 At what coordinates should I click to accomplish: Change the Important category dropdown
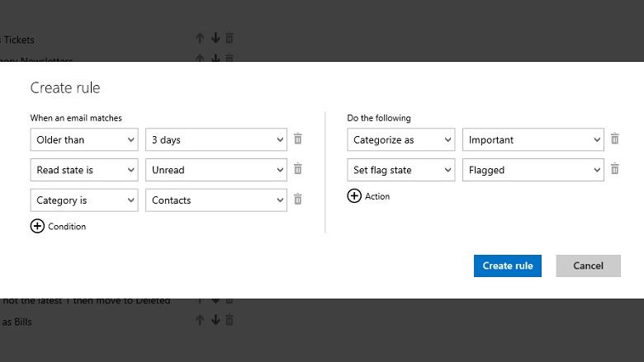point(533,140)
